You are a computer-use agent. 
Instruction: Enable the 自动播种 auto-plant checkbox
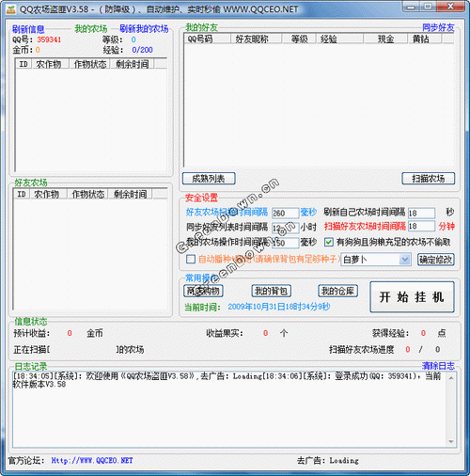click(191, 260)
